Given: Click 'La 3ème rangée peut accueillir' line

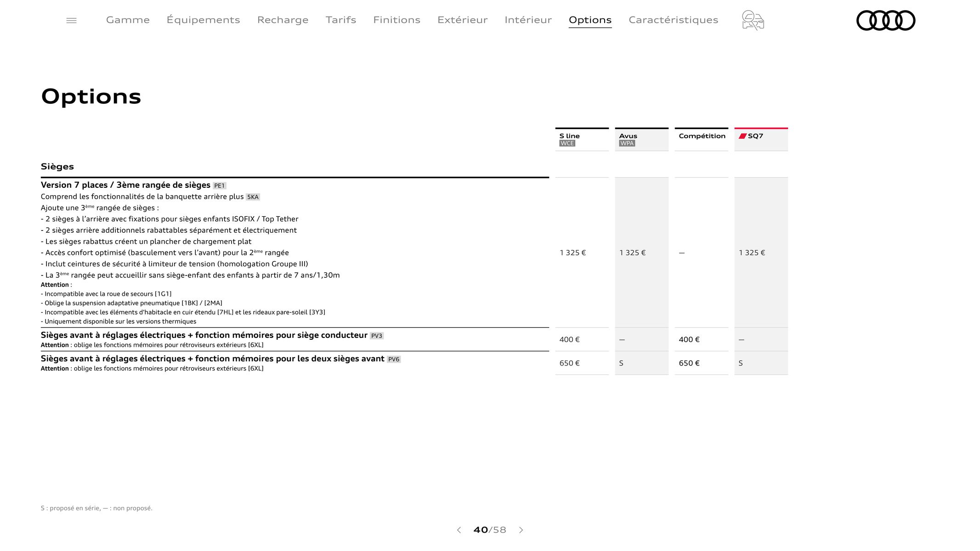Looking at the screenshot, I should (190, 275).
